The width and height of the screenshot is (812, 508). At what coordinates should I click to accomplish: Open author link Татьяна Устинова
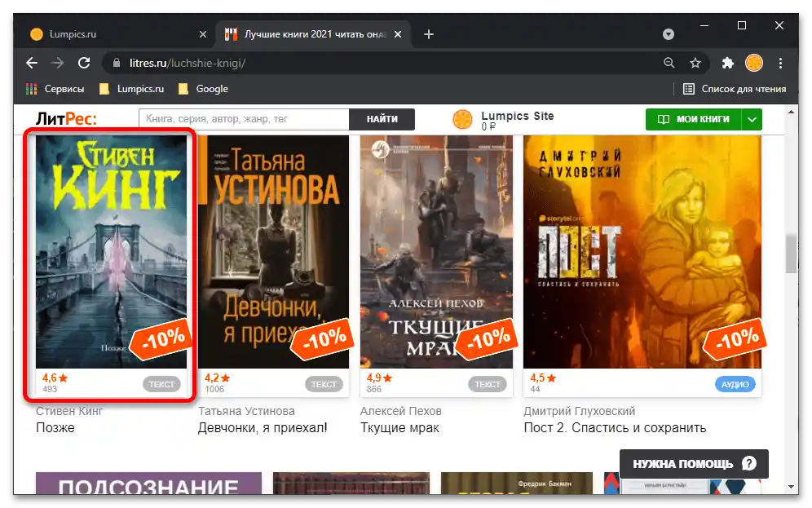click(x=246, y=411)
